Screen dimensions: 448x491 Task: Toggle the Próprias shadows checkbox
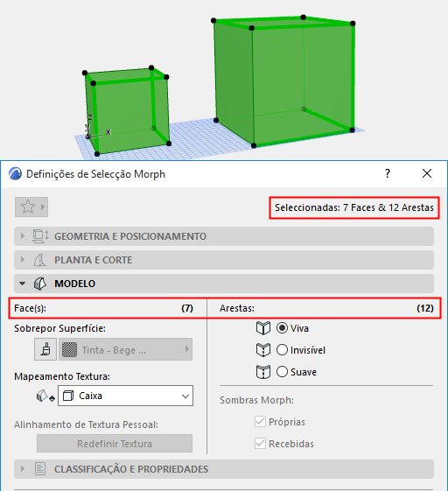point(260,422)
